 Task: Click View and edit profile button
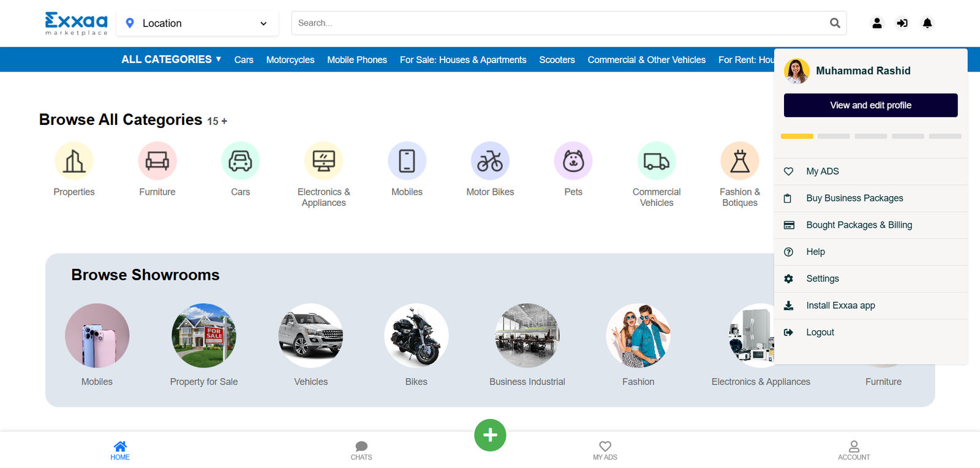pos(870,105)
